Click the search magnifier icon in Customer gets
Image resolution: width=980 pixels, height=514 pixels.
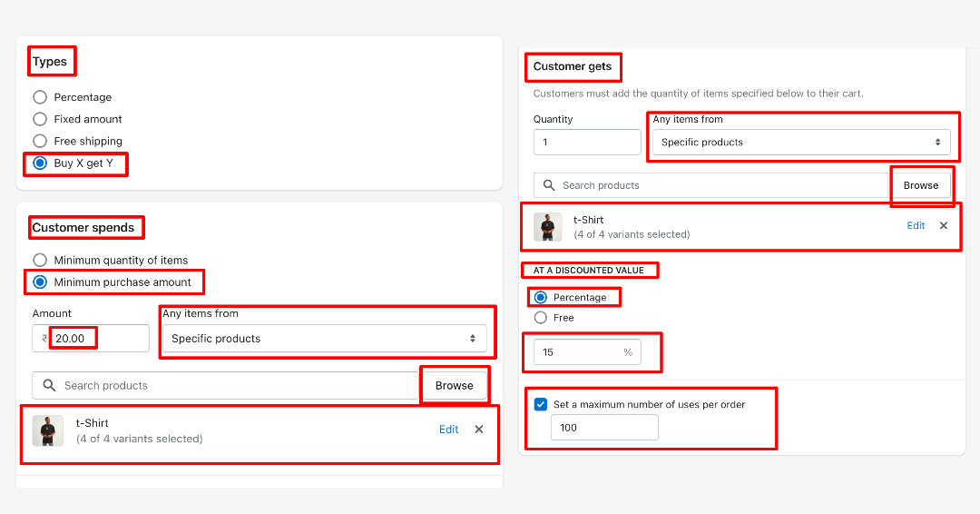tap(549, 185)
